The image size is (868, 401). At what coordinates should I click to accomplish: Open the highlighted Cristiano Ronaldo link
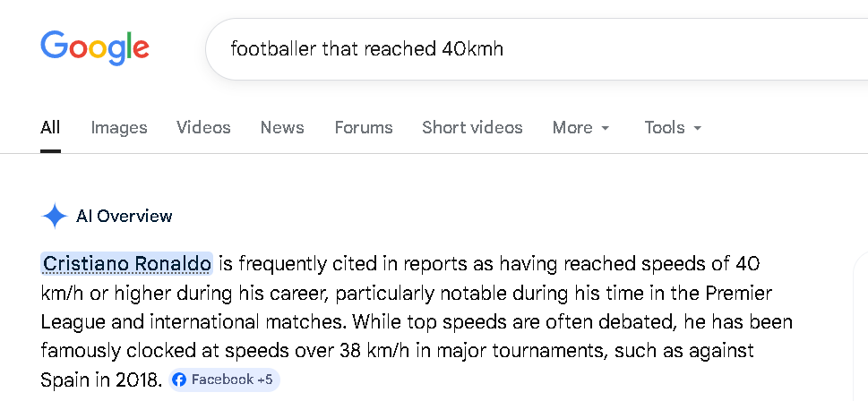(127, 263)
